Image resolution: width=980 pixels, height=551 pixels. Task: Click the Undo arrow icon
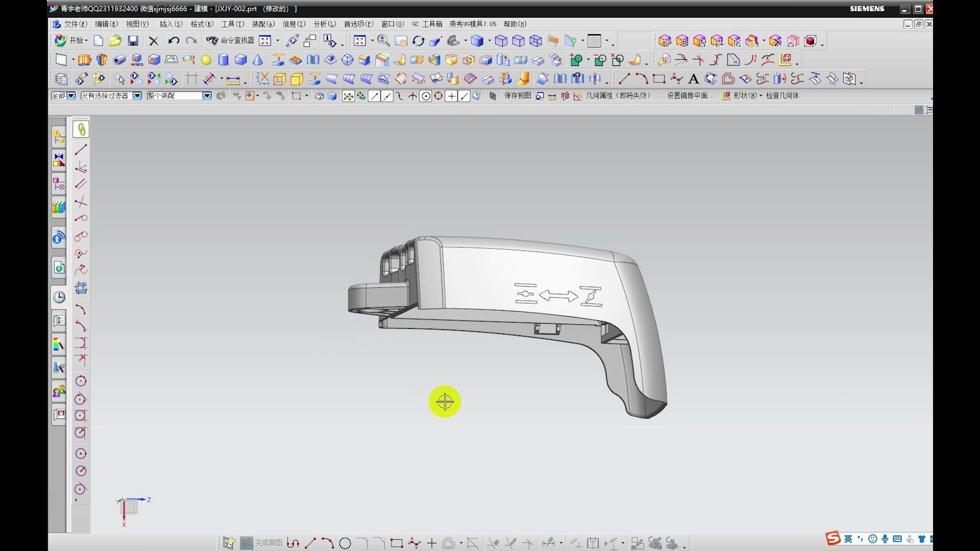tap(174, 41)
